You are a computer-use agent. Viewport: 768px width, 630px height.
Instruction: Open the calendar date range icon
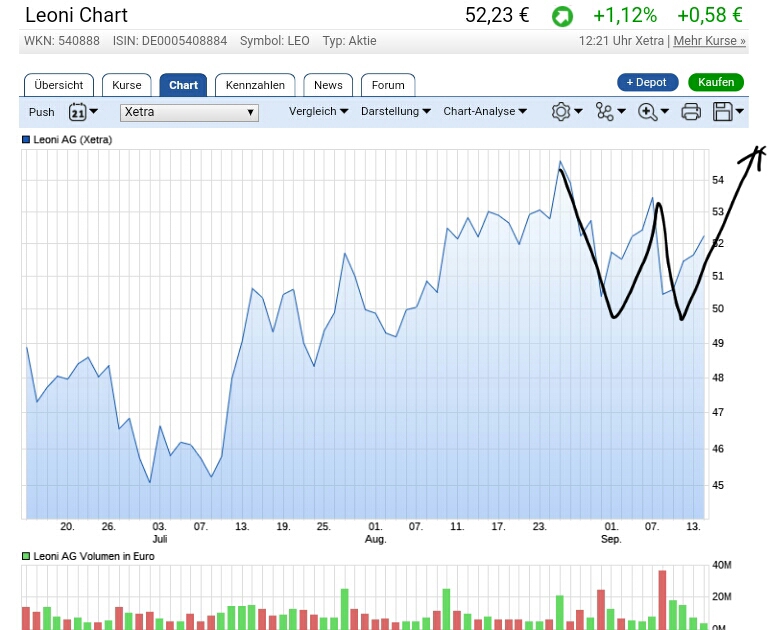[77, 112]
